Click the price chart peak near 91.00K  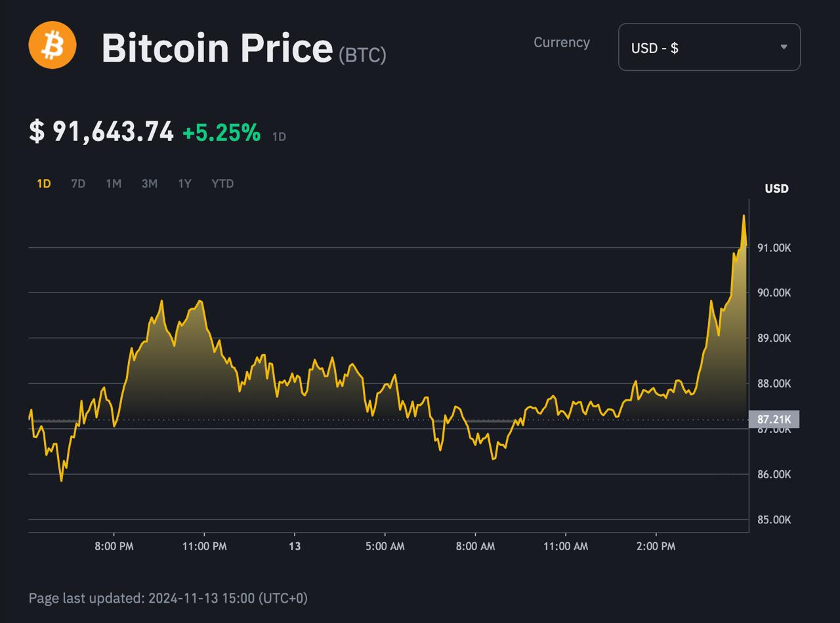point(744,216)
